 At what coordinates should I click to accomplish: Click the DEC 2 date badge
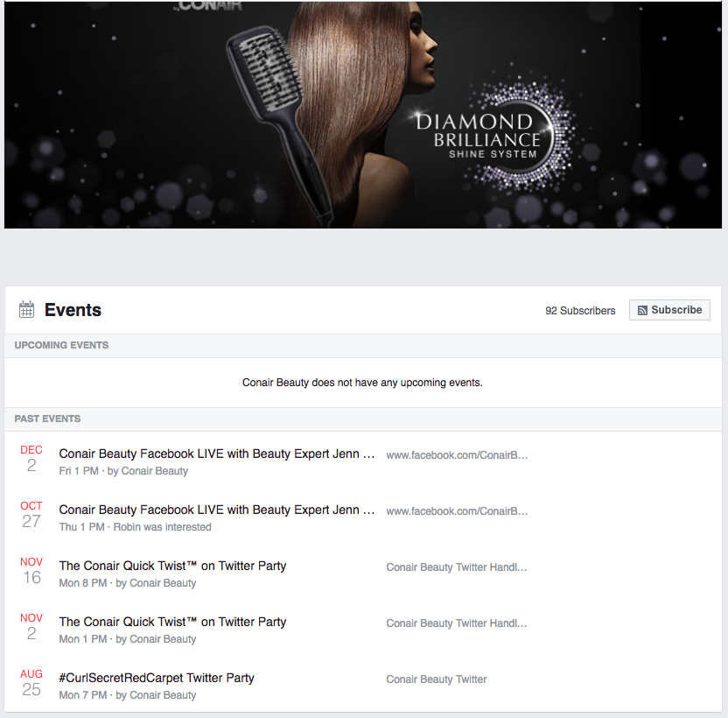pyautogui.click(x=31, y=458)
